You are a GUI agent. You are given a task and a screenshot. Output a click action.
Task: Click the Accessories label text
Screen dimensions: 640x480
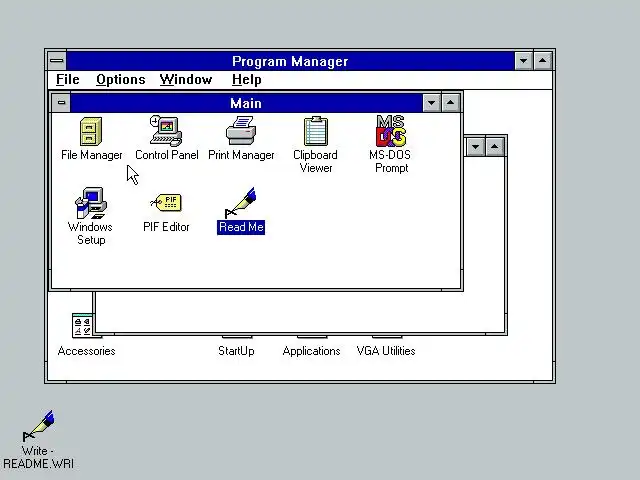[x=87, y=351]
